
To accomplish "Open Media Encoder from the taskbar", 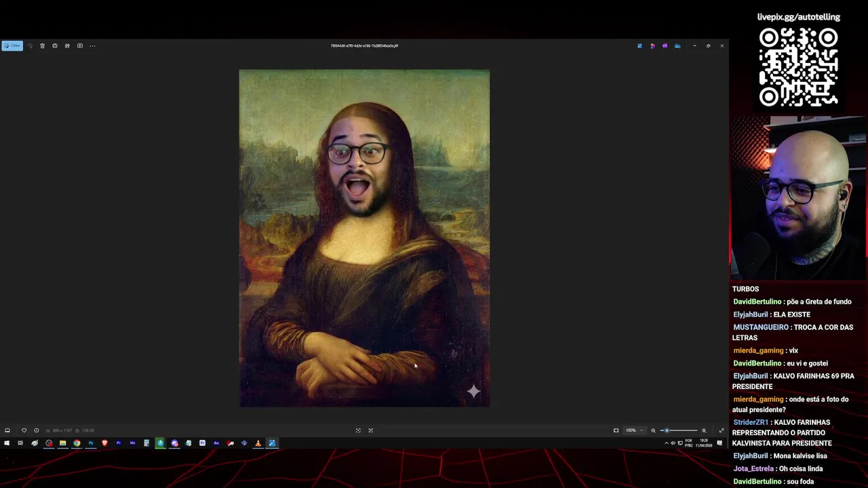I will [132, 443].
